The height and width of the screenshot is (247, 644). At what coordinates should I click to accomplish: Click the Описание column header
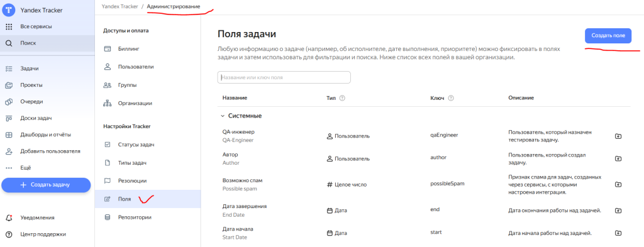pos(521,98)
